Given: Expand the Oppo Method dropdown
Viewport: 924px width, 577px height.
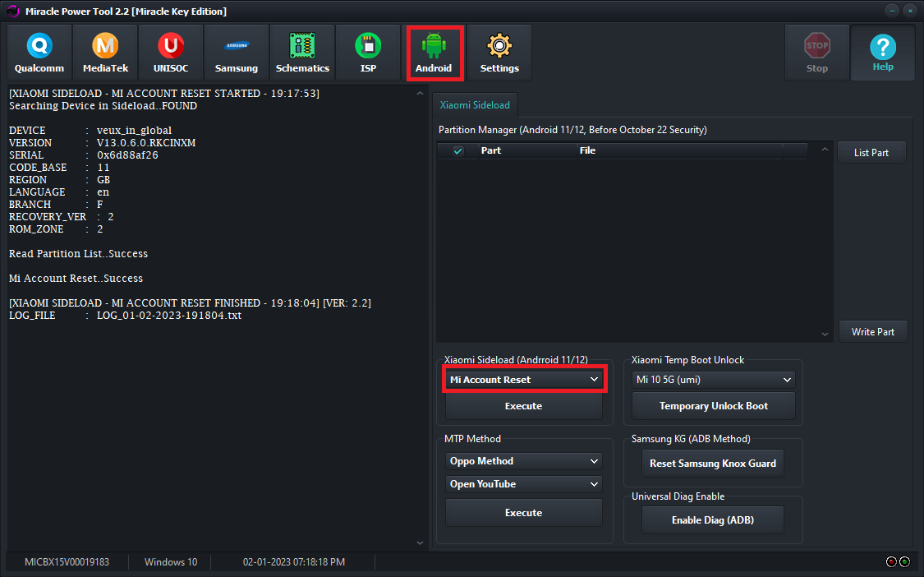Looking at the screenshot, I should (x=523, y=461).
